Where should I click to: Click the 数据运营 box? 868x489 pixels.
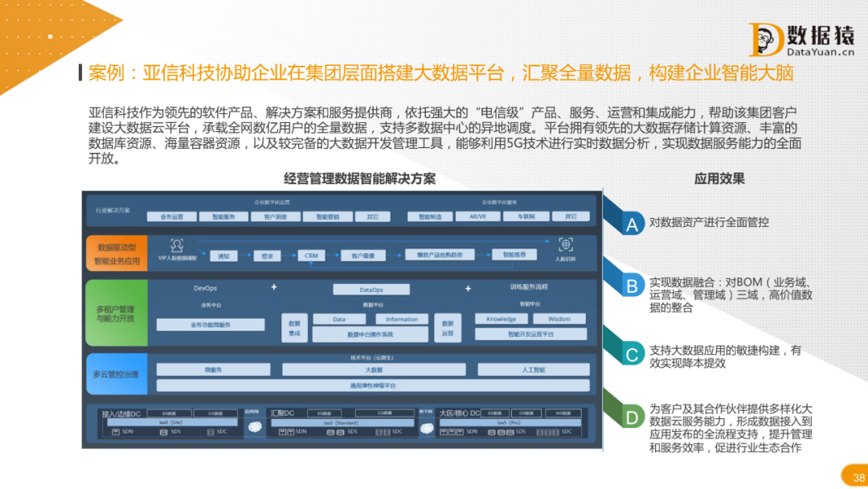(x=448, y=328)
